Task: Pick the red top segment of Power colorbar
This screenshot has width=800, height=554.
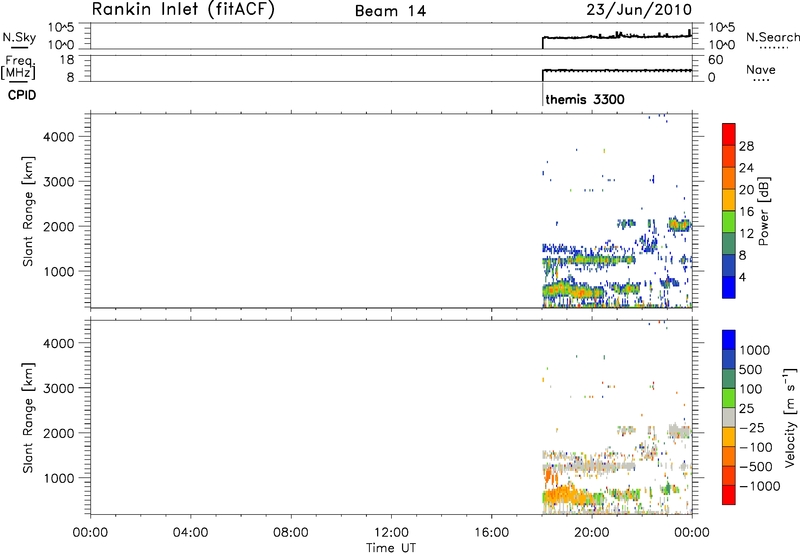Action: (x=729, y=134)
